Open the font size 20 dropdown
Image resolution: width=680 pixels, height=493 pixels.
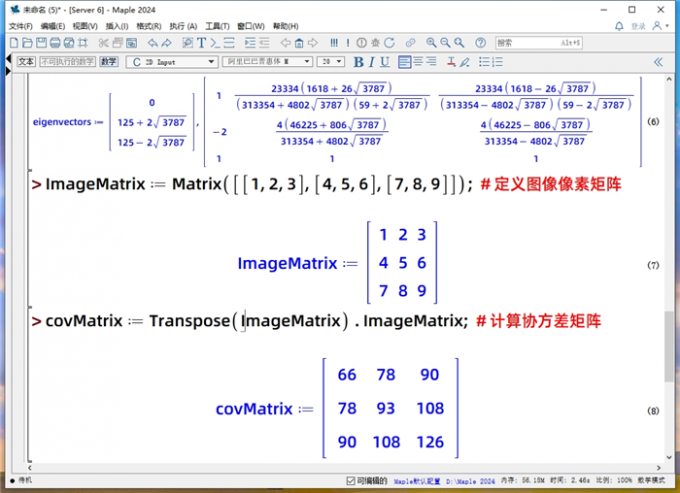[331, 62]
